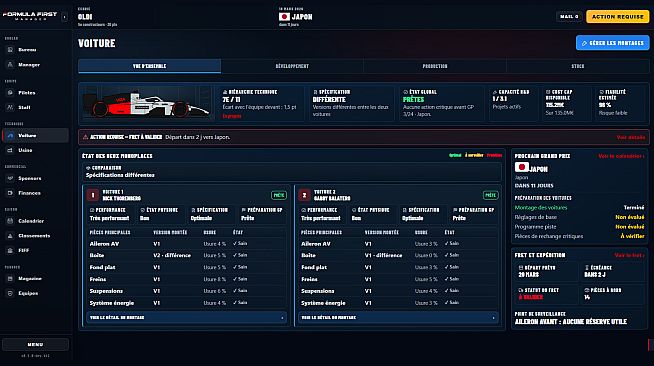
Task: Click the warning triangle in action banner
Action: (86, 137)
